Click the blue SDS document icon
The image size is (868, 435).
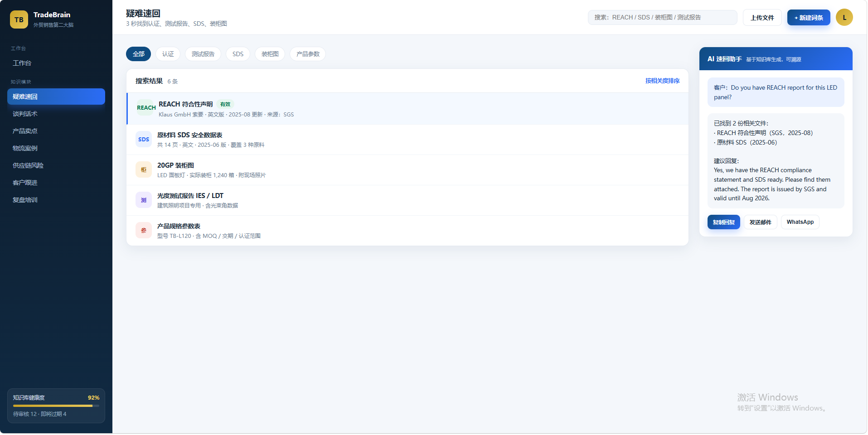click(144, 139)
